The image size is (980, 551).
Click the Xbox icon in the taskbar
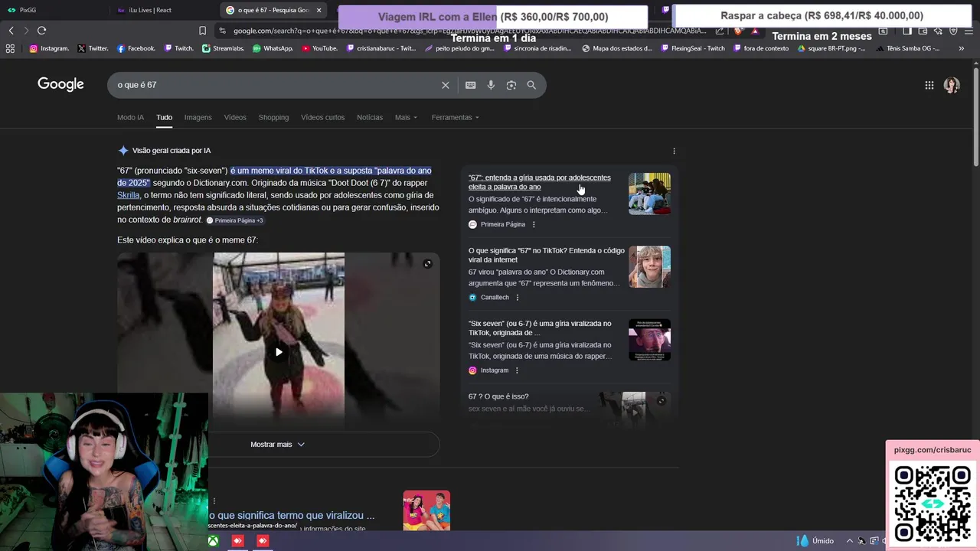tap(213, 541)
